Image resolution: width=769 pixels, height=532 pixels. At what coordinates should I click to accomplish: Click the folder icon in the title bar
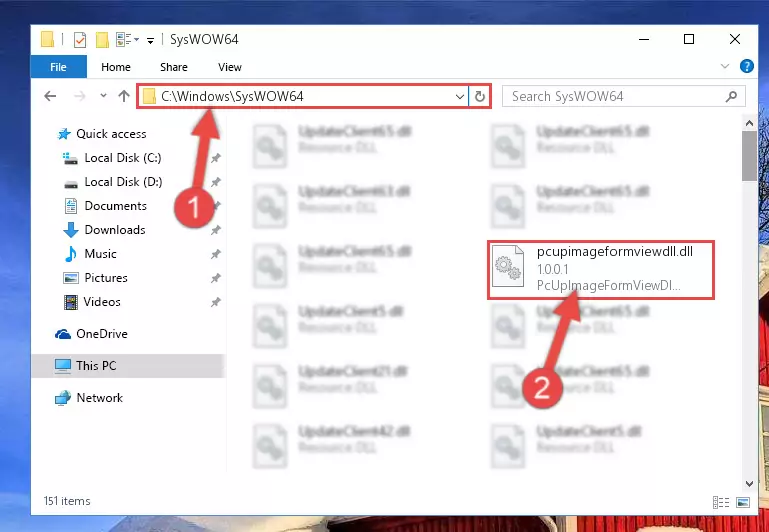47,39
